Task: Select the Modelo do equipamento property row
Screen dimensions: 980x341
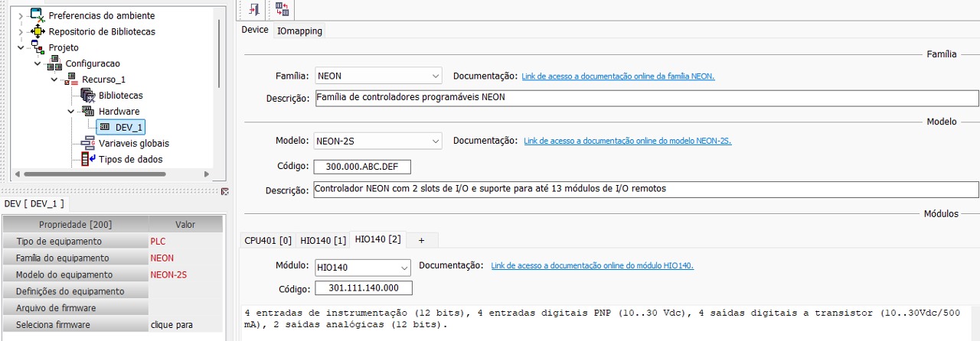Action: 113,275
